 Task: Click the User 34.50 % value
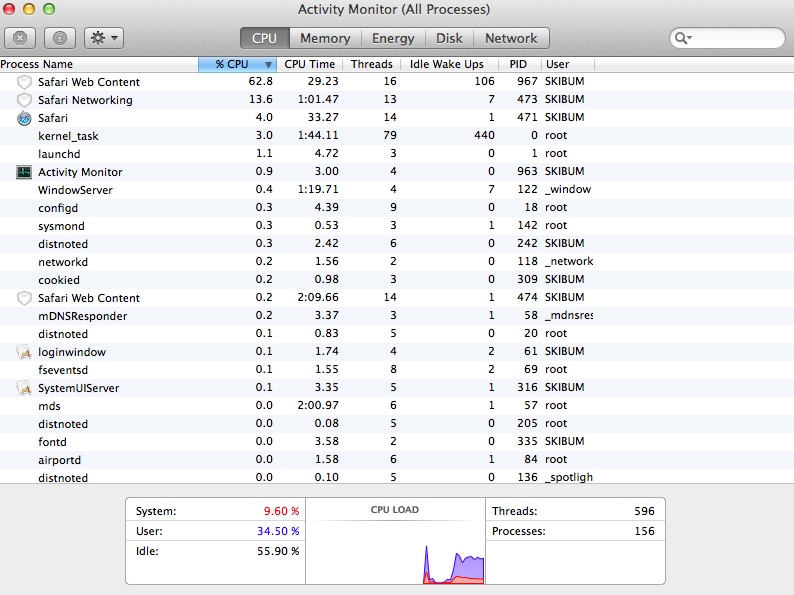[x=278, y=531]
